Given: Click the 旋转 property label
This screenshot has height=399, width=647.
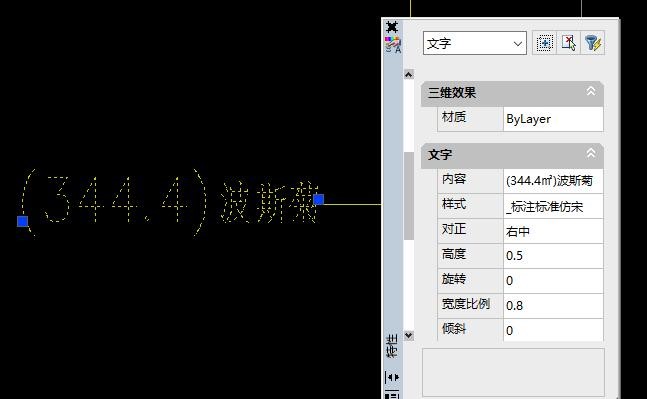Looking at the screenshot, I should tap(454, 279).
